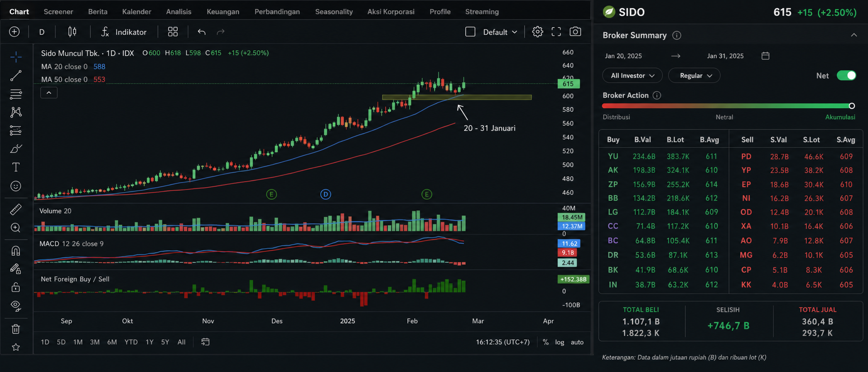Viewport: 868px width, 372px height.
Task: Delete drawings with trash icon
Action: tap(16, 329)
